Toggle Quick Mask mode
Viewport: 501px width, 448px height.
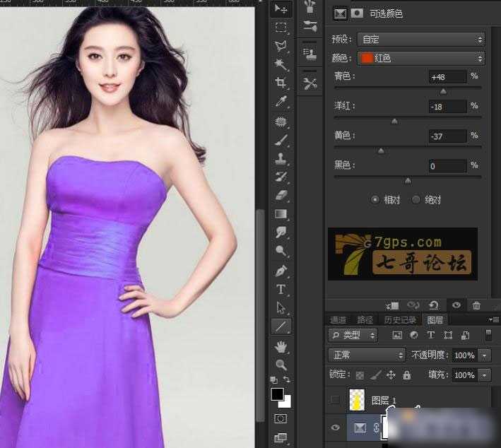281,418
